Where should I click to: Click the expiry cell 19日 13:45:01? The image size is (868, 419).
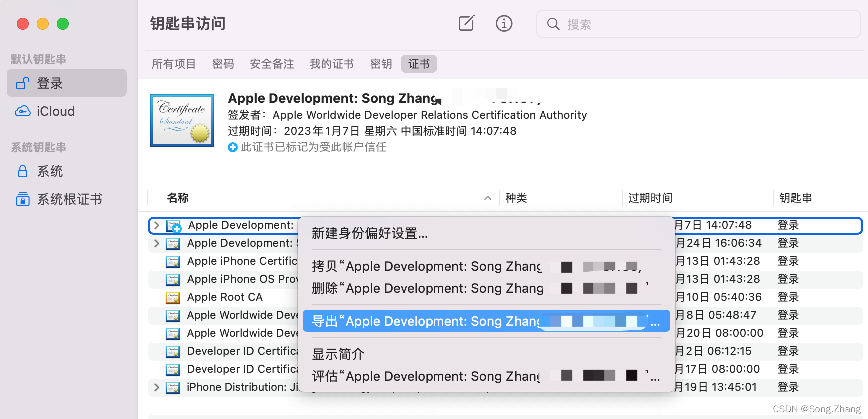pos(716,387)
